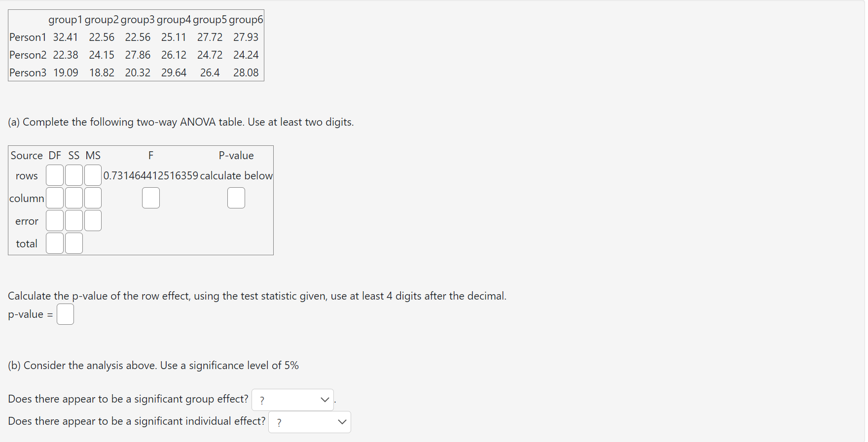
Task: Click the total DF input box
Action: click(54, 243)
